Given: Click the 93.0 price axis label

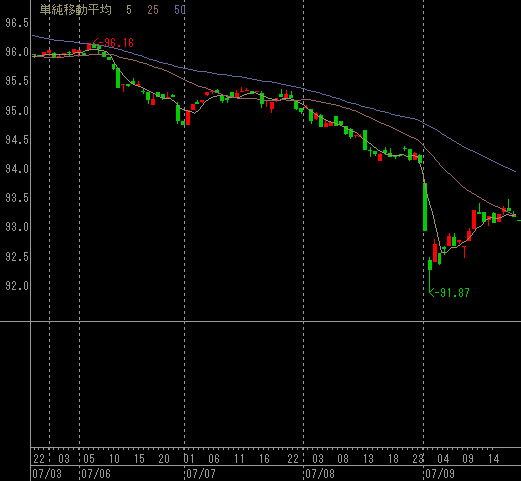Looking at the screenshot, I should 17,227.
